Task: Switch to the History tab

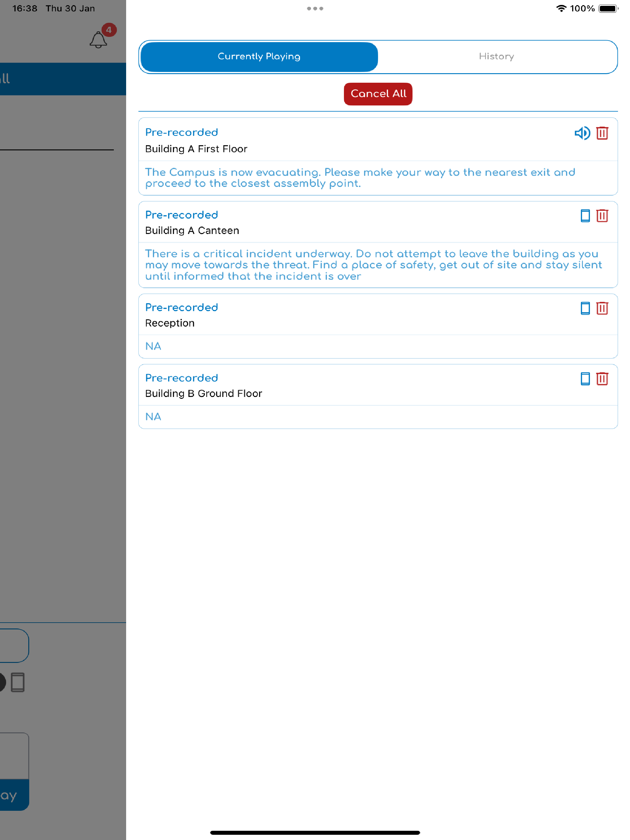Action: point(496,57)
